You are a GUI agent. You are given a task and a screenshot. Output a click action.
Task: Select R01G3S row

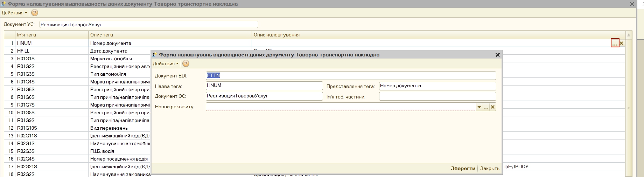52,74
